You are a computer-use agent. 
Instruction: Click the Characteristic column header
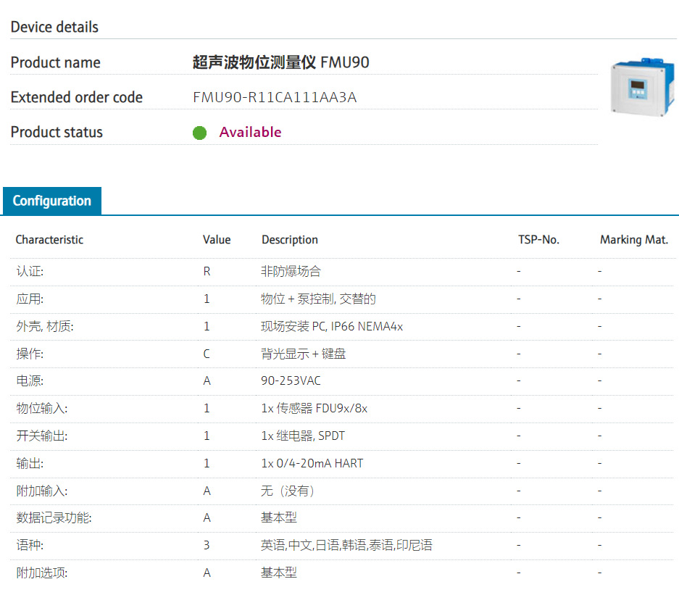tap(49, 240)
